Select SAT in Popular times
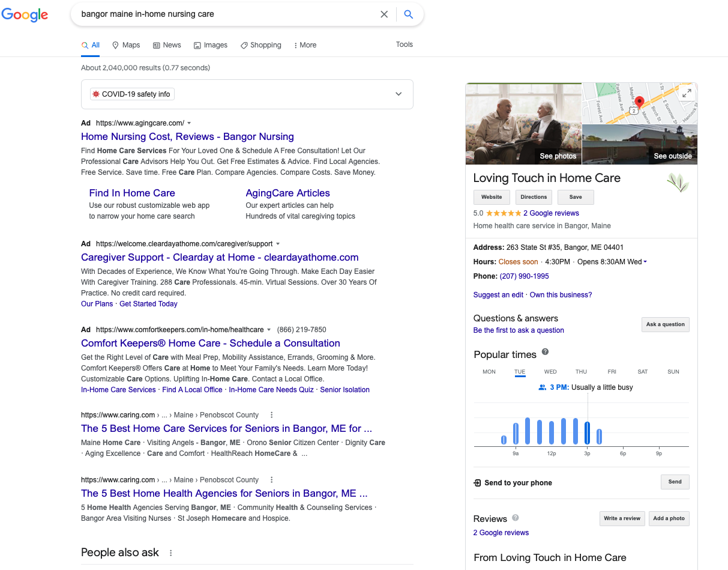This screenshot has height=570, width=728. tap(643, 372)
